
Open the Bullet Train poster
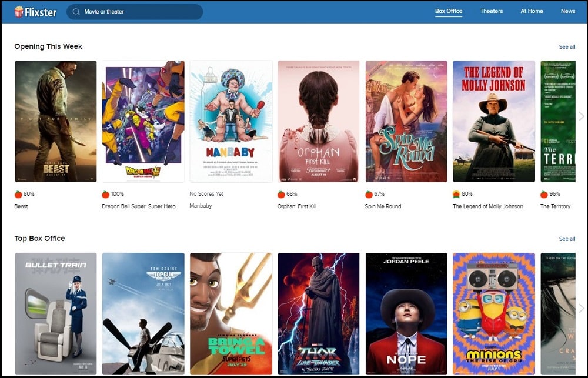tap(55, 313)
